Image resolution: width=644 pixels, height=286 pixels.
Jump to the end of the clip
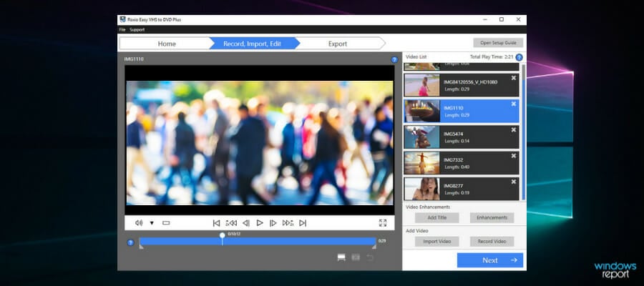[x=303, y=223]
